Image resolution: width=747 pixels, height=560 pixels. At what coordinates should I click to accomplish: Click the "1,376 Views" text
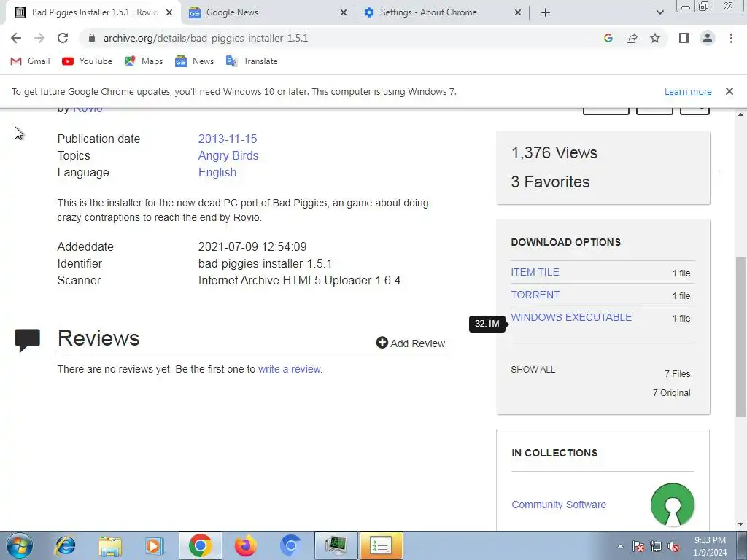(x=554, y=153)
